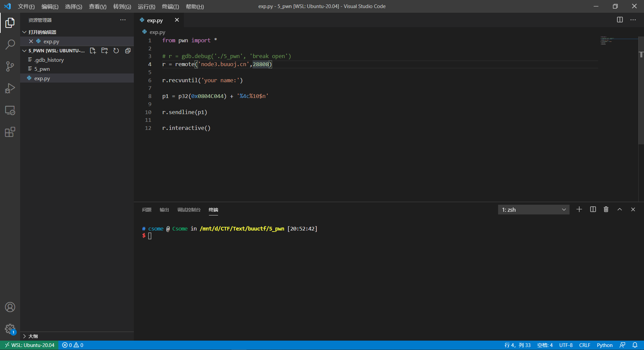Viewport: 644px width, 350px height.
Task: Open the Explorer view in the activity bar
Action: (10, 23)
